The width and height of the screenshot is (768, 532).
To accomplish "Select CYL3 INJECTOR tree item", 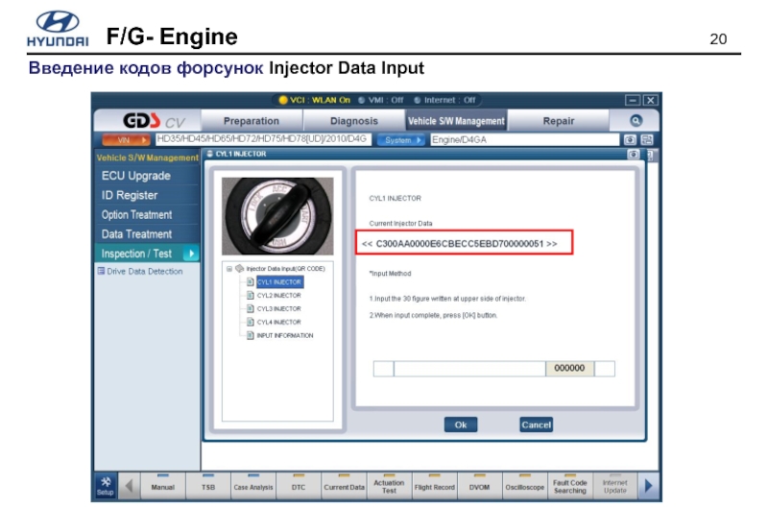I will (278, 308).
